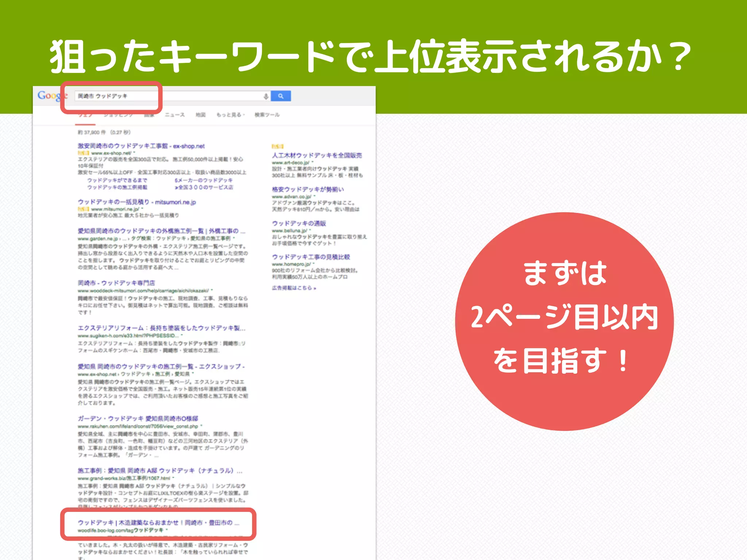Viewport: 747px width, 560px height.
Task: Expand the arrow beside www.belluna.jp/ URL
Action: point(310,230)
